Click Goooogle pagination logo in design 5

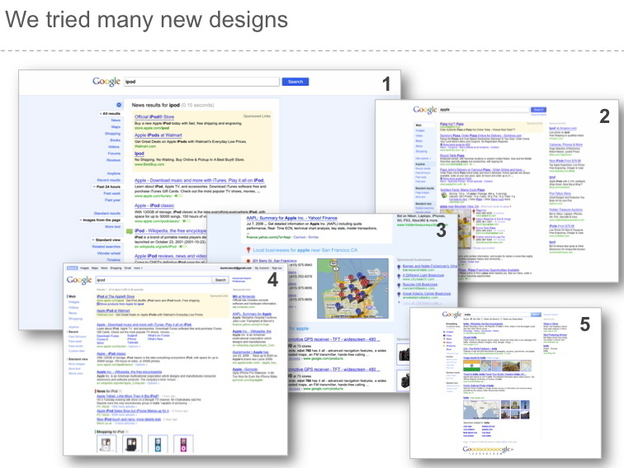488,449
